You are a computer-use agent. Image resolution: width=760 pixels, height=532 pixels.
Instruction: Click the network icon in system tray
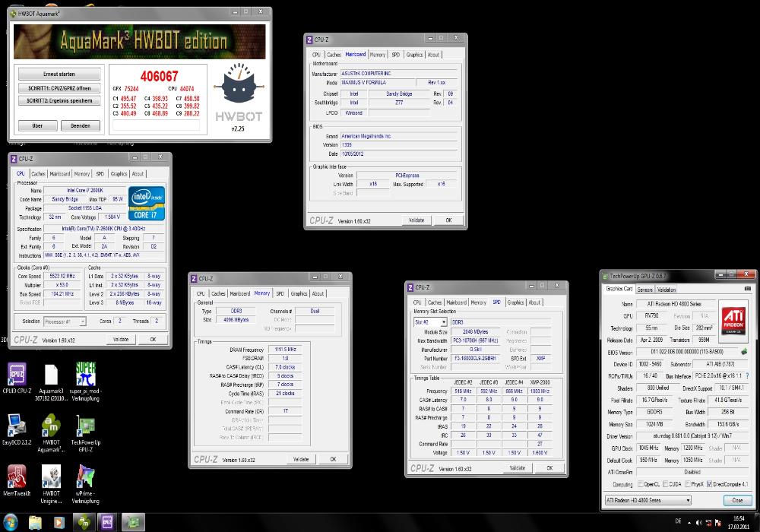pyautogui.click(x=708, y=522)
